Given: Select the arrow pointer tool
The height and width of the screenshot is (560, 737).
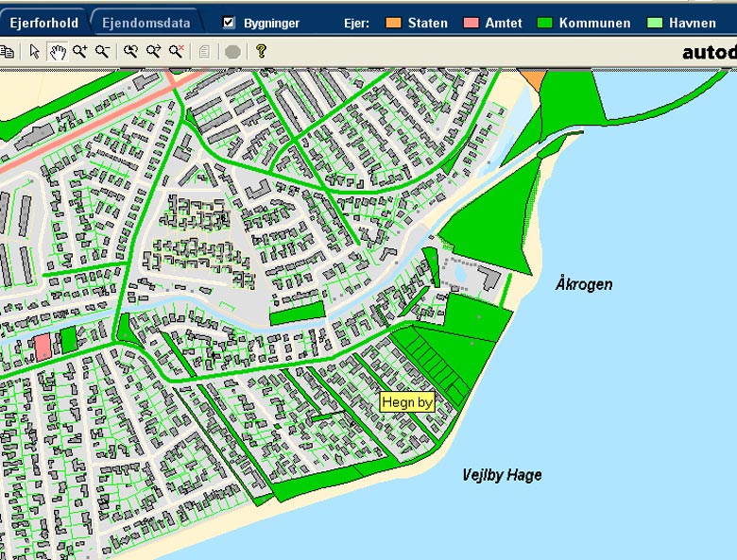Looking at the screenshot, I should (x=34, y=52).
